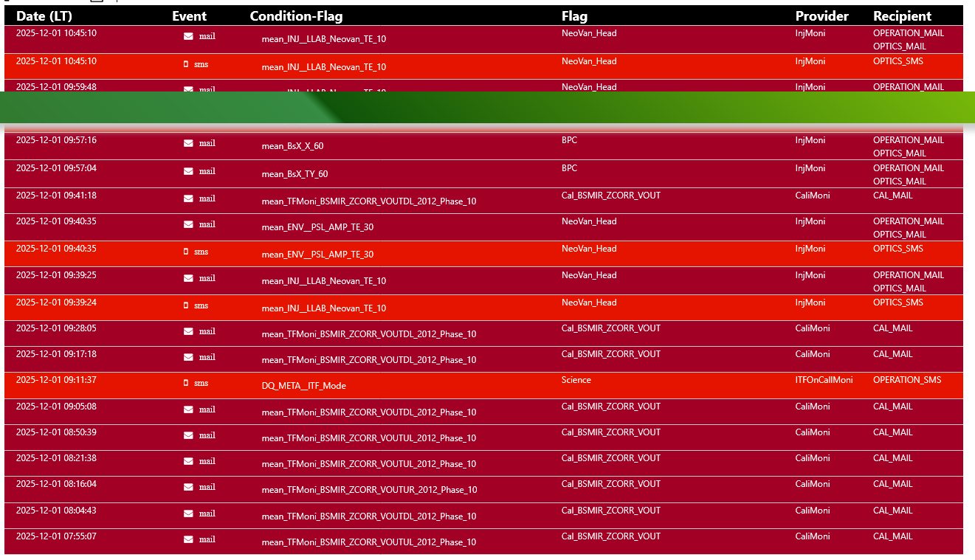Click the sms phone icon for 09:40:35

[x=186, y=252]
